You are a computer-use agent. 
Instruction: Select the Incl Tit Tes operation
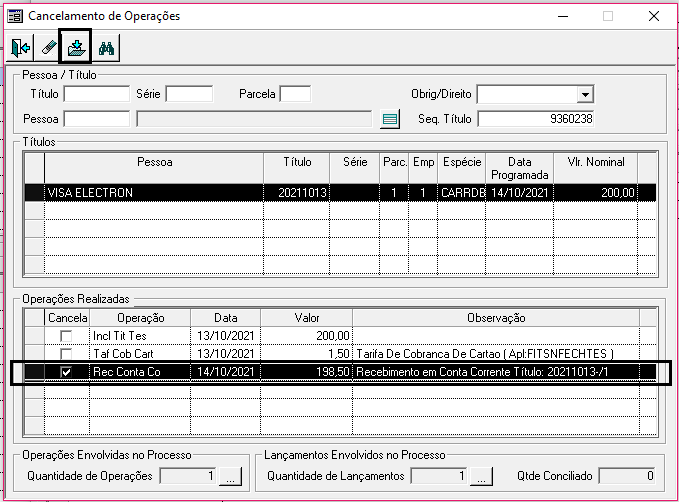click(x=140, y=336)
